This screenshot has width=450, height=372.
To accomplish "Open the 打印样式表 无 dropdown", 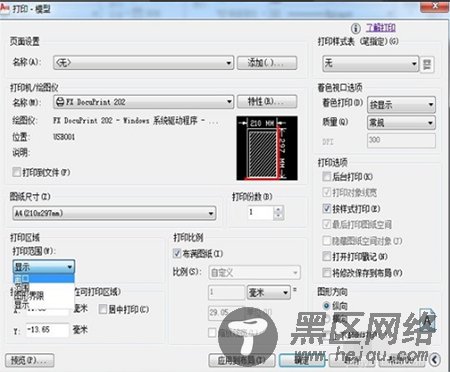I will (370, 63).
